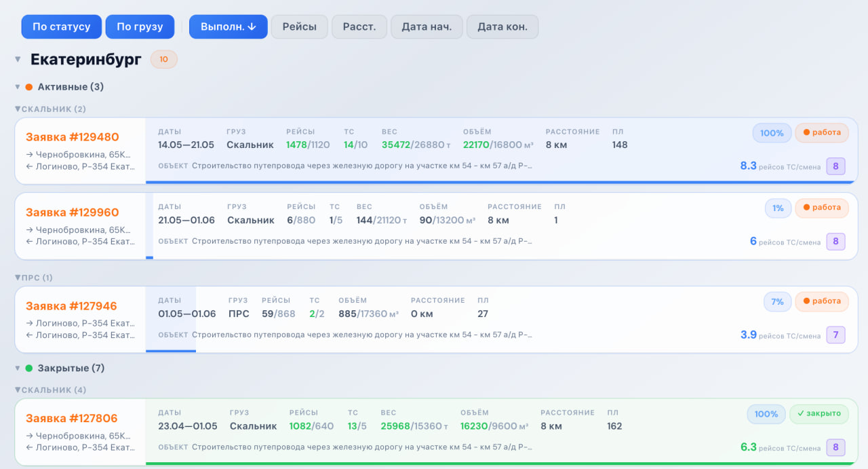The image size is (868, 469).
Task: Click progress bar of Заявка #127946
Action: (171, 351)
